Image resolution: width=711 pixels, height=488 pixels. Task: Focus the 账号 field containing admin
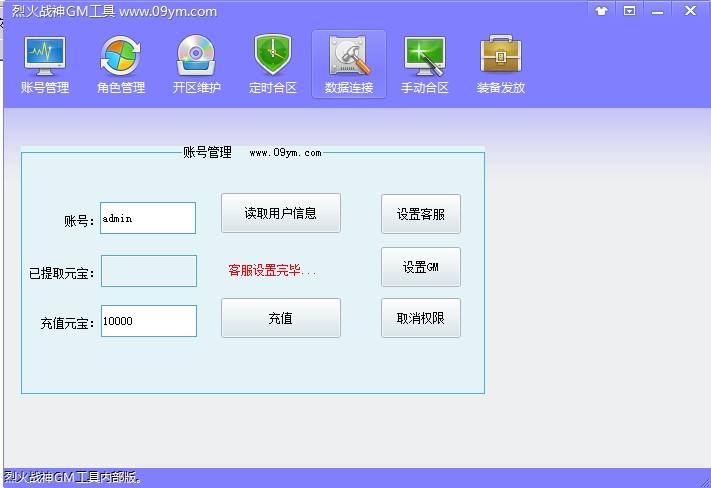coord(148,218)
